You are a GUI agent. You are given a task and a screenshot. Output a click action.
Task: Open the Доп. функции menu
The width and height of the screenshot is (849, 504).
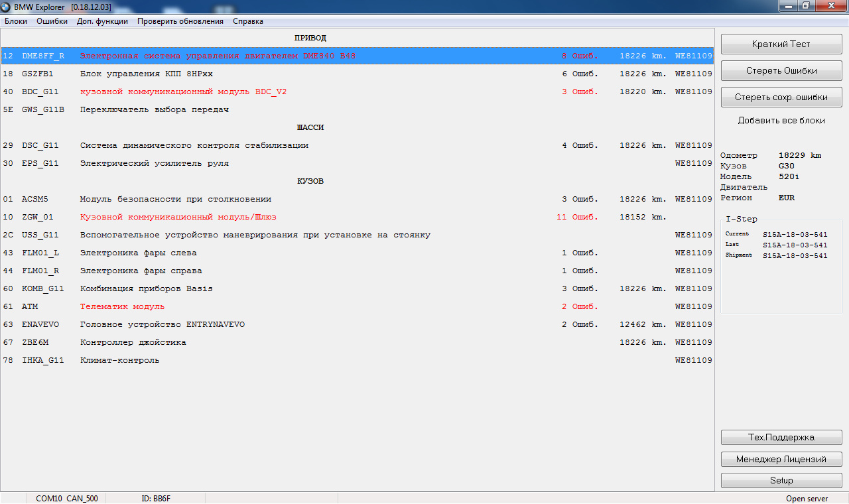(x=103, y=21)
